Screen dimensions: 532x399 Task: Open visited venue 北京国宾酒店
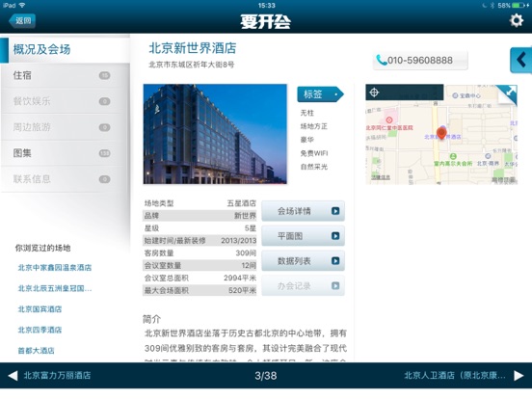(x=40, y=309)
